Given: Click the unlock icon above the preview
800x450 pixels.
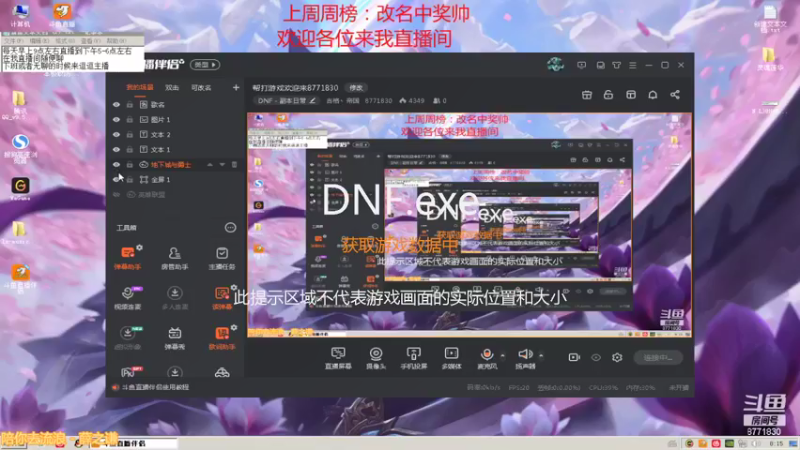Looking at the screenshot, I should point(608,95).
